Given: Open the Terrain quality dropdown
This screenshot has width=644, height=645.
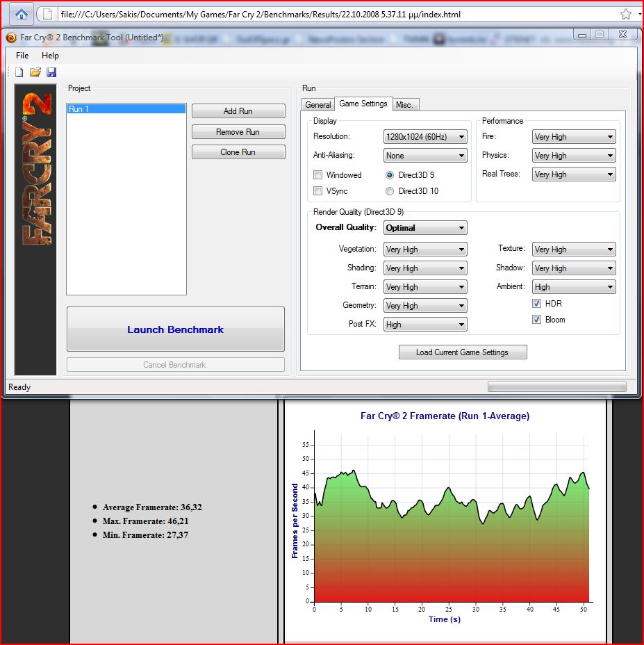Looking at the screenshot, I should [425, 287].
